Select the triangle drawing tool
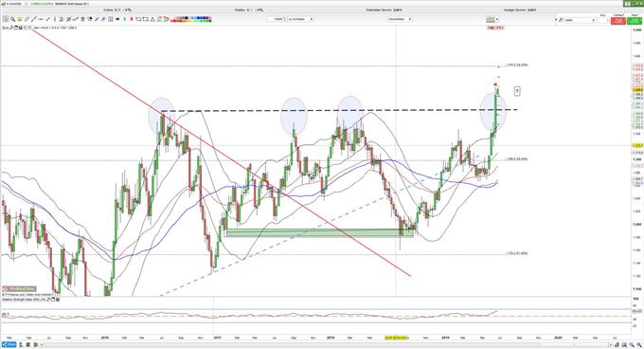The image size is (644, 349). 152,19
